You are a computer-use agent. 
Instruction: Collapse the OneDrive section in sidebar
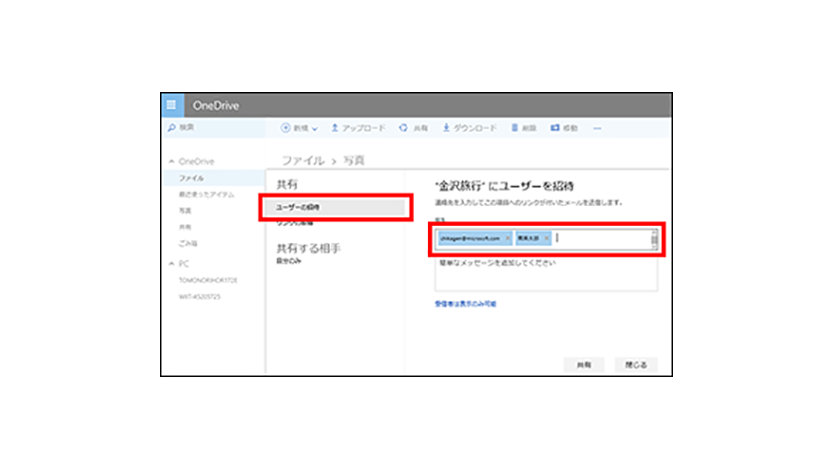[171, 161]
